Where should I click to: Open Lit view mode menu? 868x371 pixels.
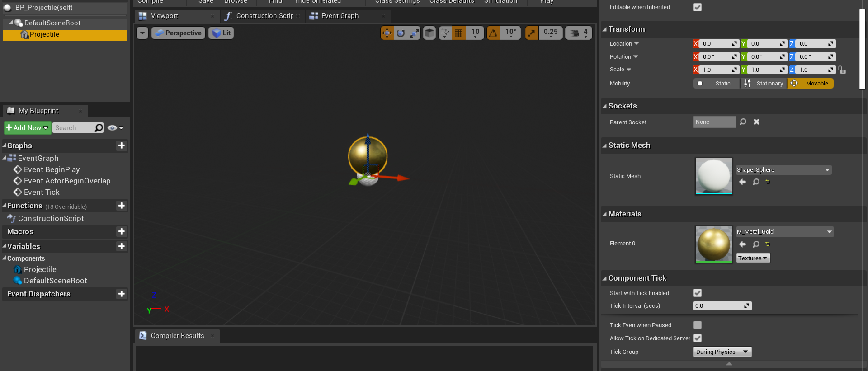[221, 33]
